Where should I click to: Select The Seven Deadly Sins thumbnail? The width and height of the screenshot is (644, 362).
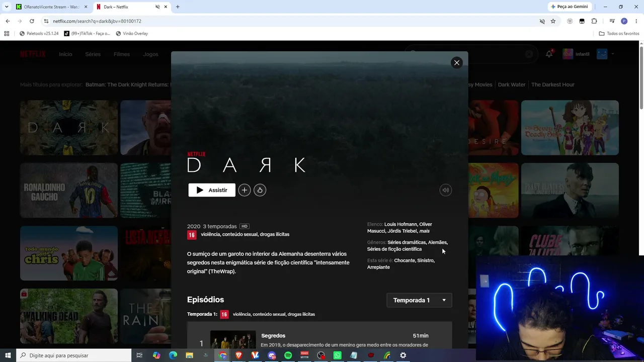click(x=570, y=128)
